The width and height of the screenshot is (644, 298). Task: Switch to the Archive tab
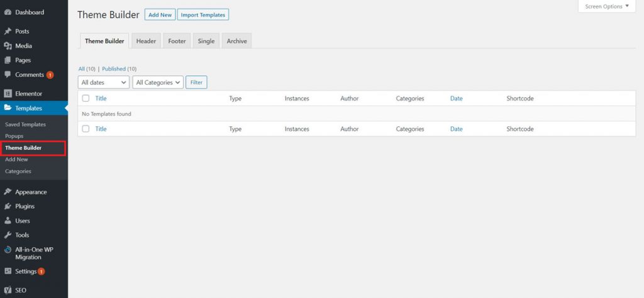237,41
